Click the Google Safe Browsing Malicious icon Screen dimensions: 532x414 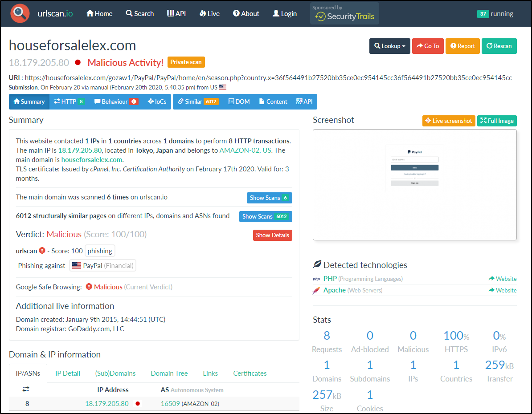pos(89,287)
